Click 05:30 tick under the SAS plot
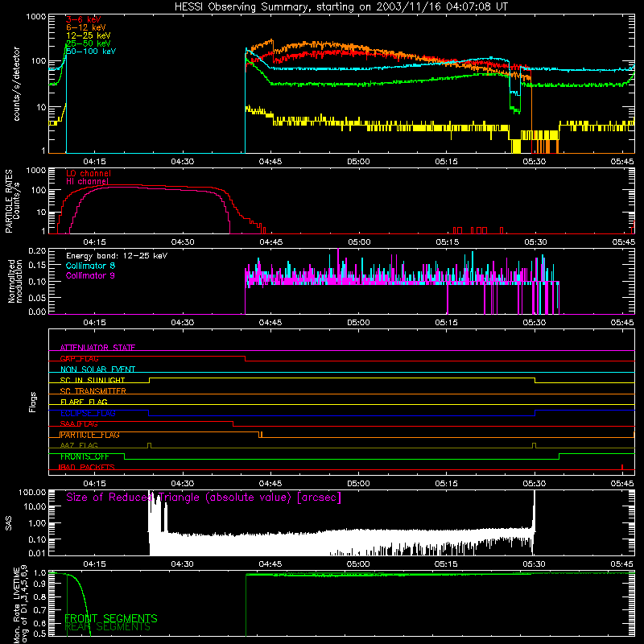The height and width of the screenshot is (644, 644). click(534, 564)
